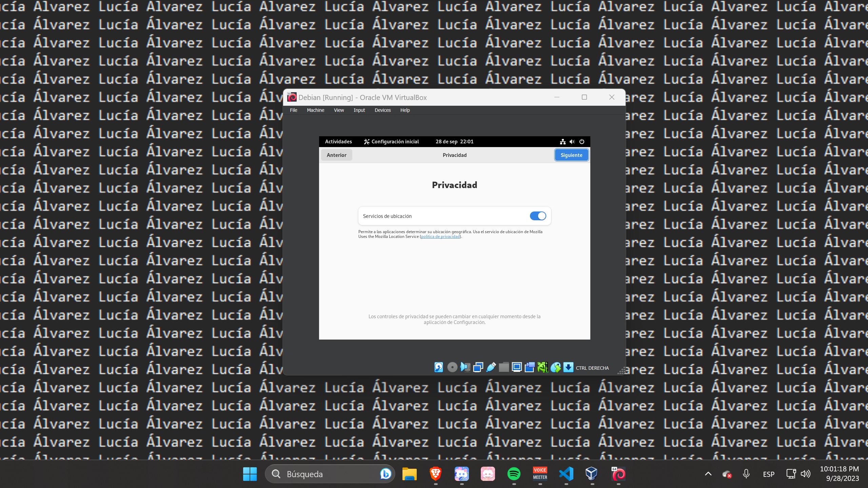
Task: Open the política de privacidad link
Action: [440, 236]
